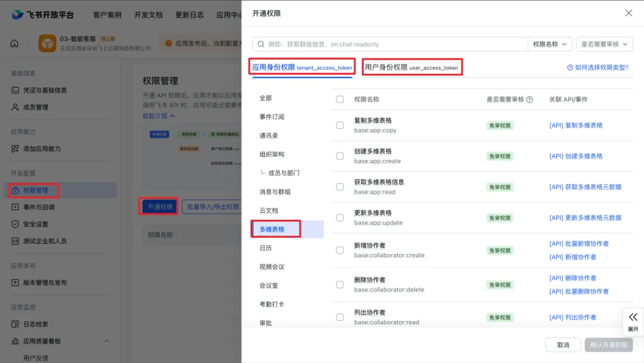Click the 权限管理 lock icon

(15, 190)
